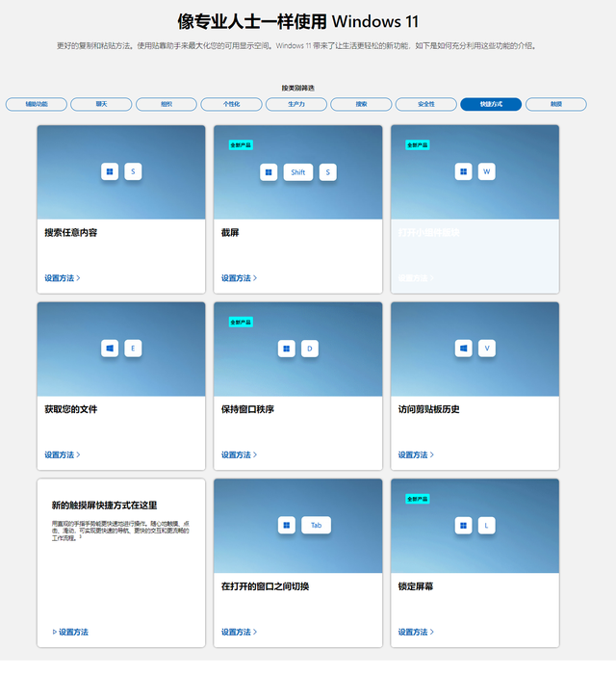Open 设置方法 link under 搜索任意内容
This screenshot has height=674, width=616.
[x=63, y=278]
